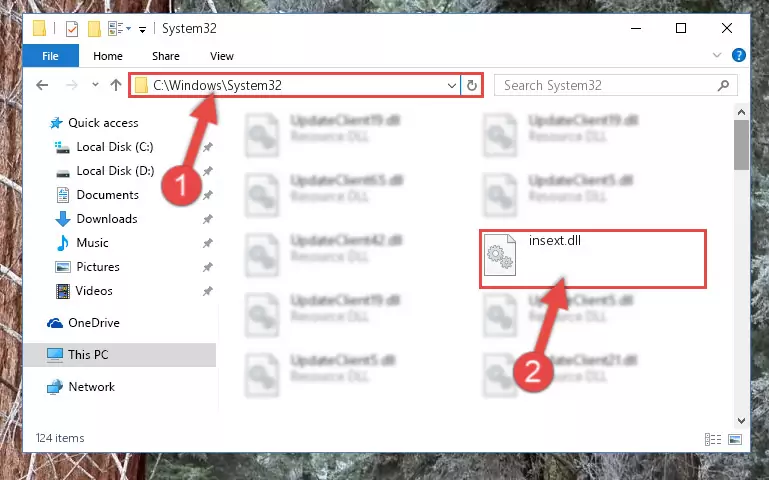Open the recent locations dropdown
The height and width of the screenshot is (480, 769).
click(95, 85)
